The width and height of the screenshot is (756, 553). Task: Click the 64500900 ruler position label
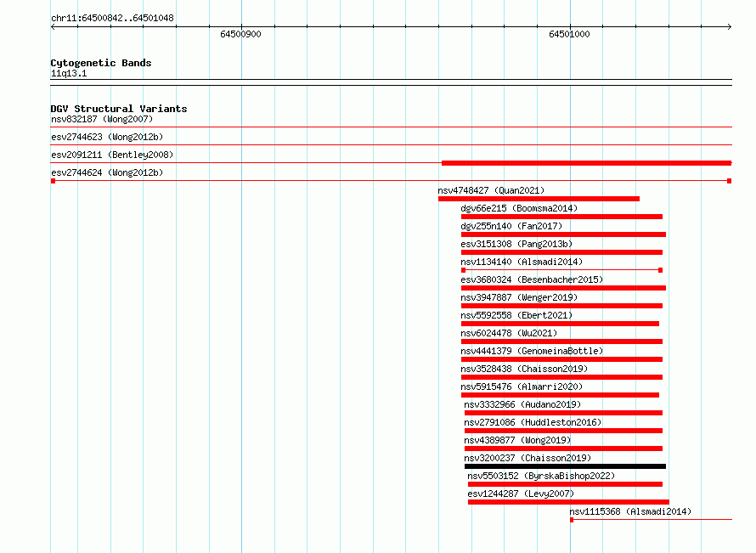(x=240, y=34)
